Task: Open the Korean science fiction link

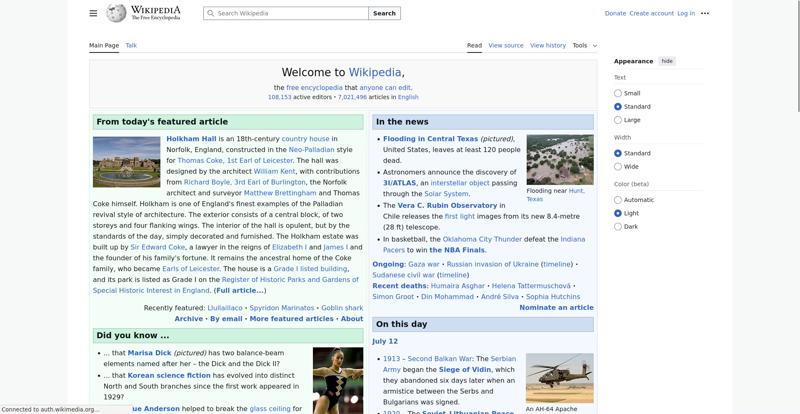Action: pos(169,375)
